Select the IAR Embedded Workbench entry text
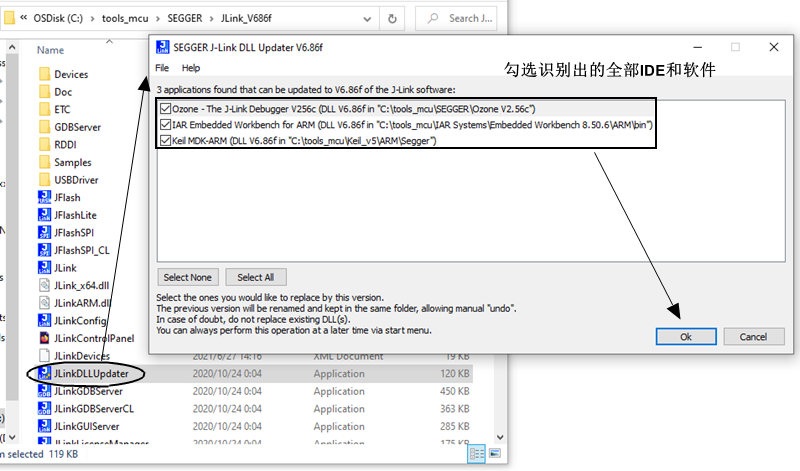This screenshot has width=800, height=471. pos(412,125)
